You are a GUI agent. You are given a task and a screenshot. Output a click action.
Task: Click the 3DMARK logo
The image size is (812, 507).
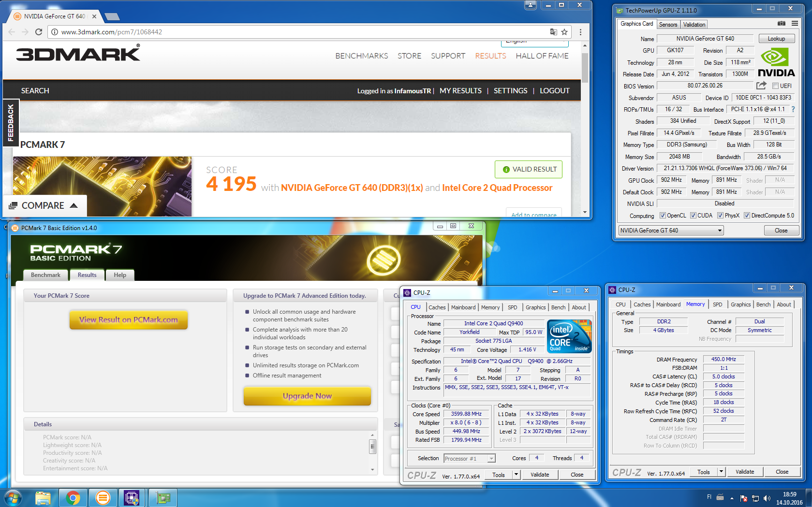78,53
